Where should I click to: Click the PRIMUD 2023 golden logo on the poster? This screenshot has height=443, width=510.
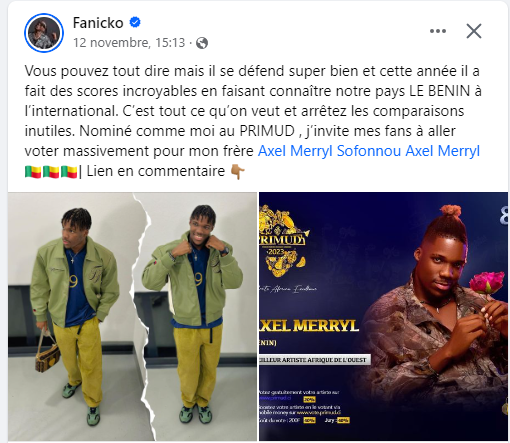point(283,242)
